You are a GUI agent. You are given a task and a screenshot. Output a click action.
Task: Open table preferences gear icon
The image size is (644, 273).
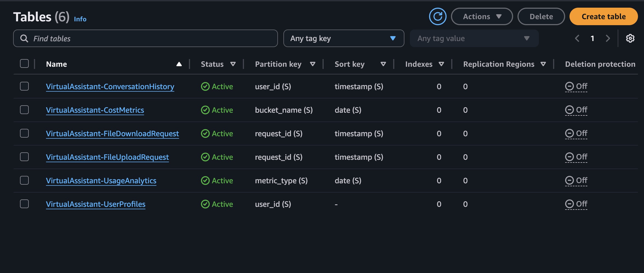coord(630,38)
